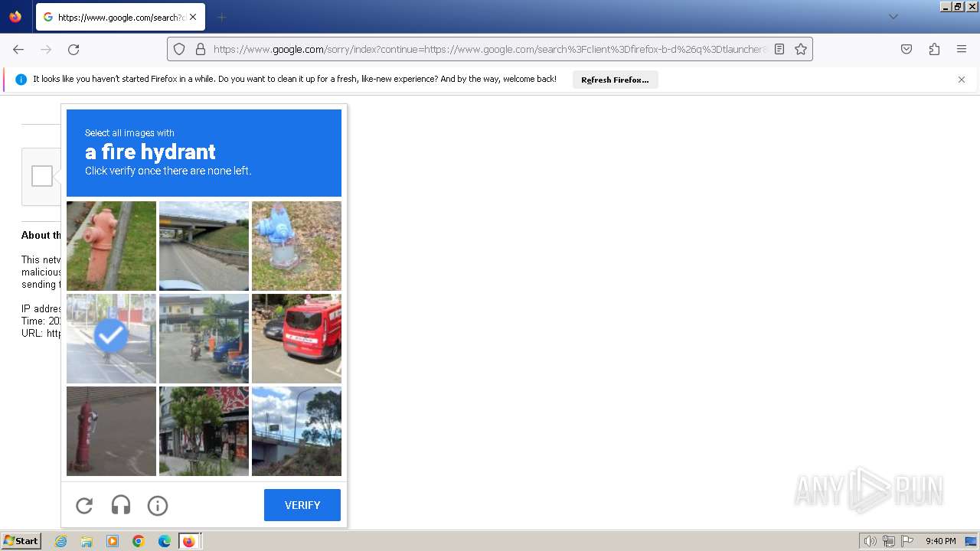Select the blue fire hydrant image
This screenshot has height=551, width=980.
pos(296,246)
